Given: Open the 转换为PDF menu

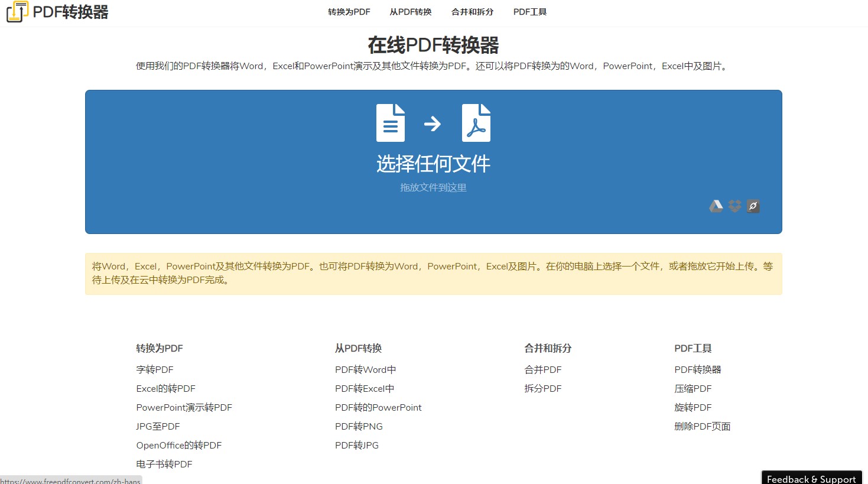Looking at the screenshot, I should point(349,12).
